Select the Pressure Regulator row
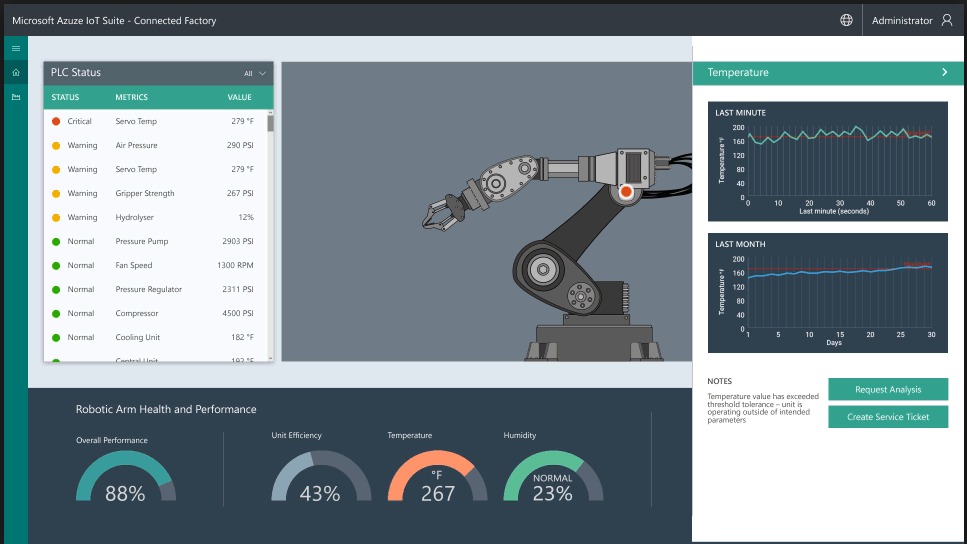Screen dimensions: 967x544 pos(155,290)
